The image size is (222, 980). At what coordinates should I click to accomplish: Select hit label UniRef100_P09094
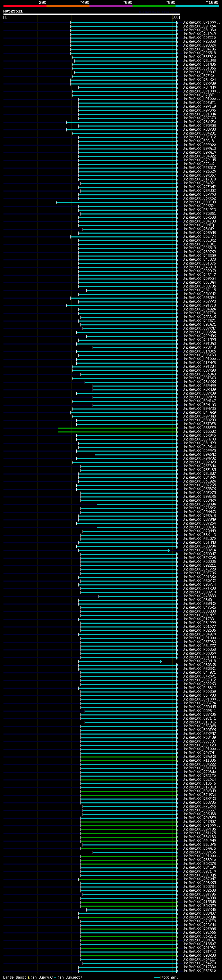pyautogui.click(x=199, y=504)
